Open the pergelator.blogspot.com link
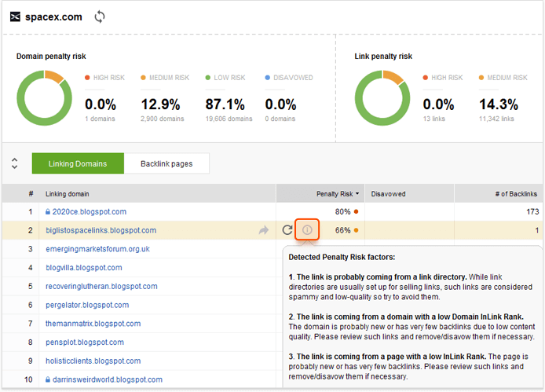Screen dimensions: 545x392 [87, 305]
